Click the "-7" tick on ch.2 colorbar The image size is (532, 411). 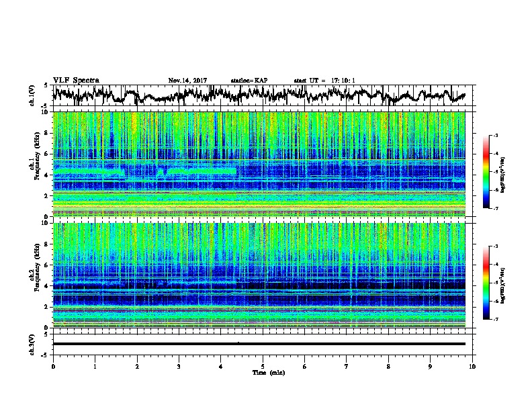coord(495,319)
